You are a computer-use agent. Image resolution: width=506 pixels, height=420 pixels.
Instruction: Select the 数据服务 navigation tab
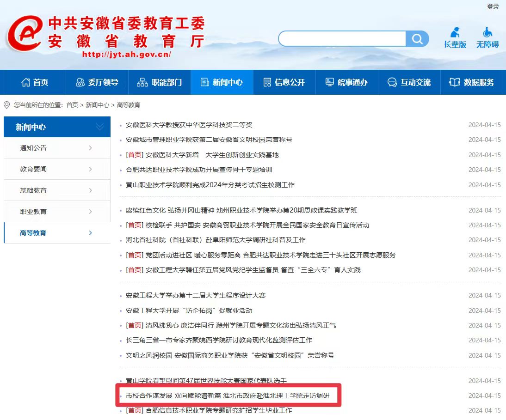472,82
